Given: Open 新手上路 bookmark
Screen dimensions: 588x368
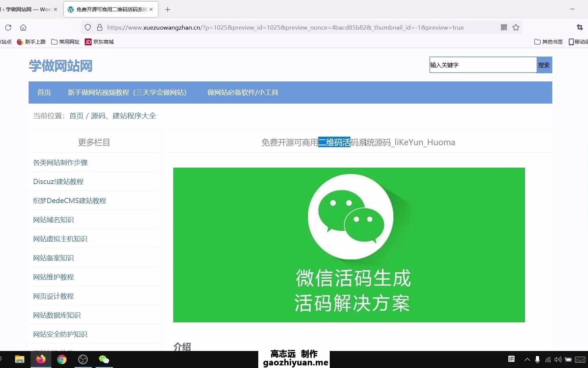Looking at the screenshot, I should click(31, 42).
